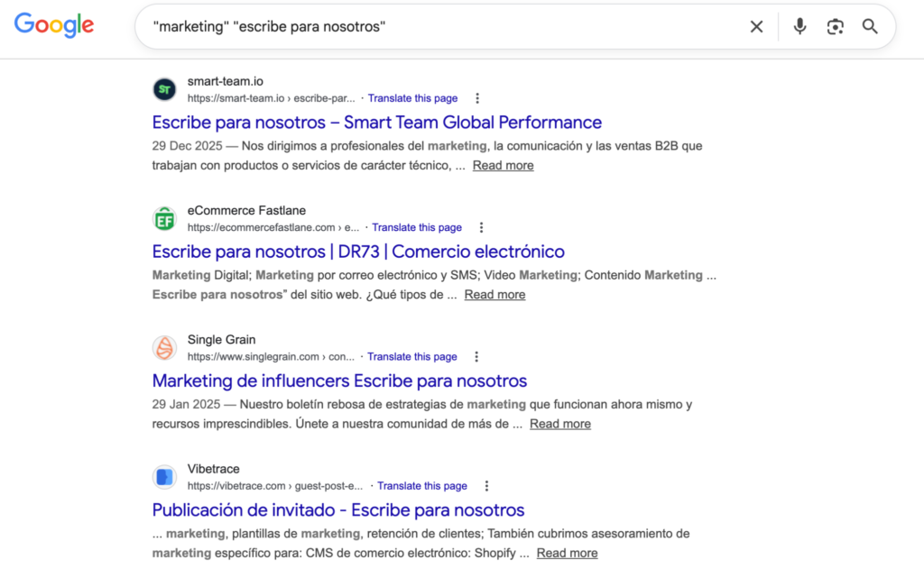The width and height of the screenshot is (924, 587).
Task: Open three-dot menu for Vibetrace result
Action: pyautogui.click(x=487, y=486)
